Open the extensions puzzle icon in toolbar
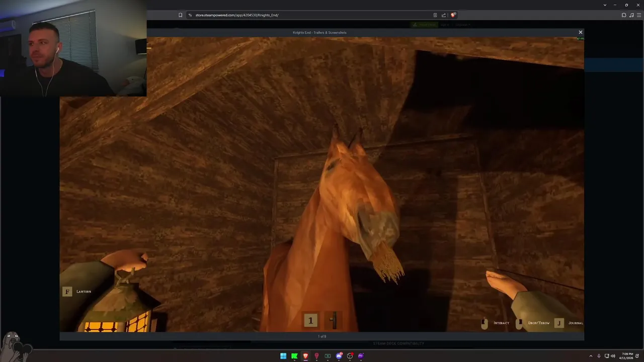 point(624,15)
